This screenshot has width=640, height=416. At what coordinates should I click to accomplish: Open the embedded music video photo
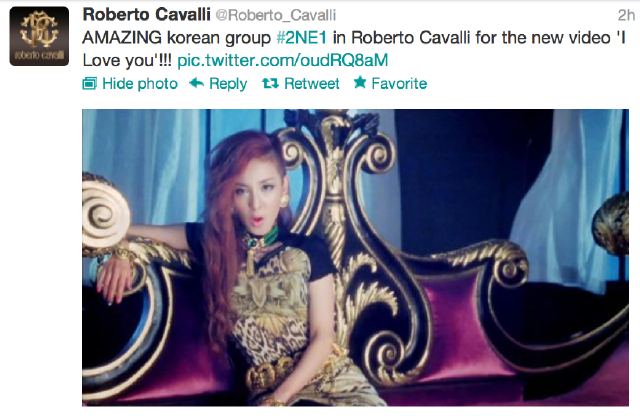(x=355, y=257)
